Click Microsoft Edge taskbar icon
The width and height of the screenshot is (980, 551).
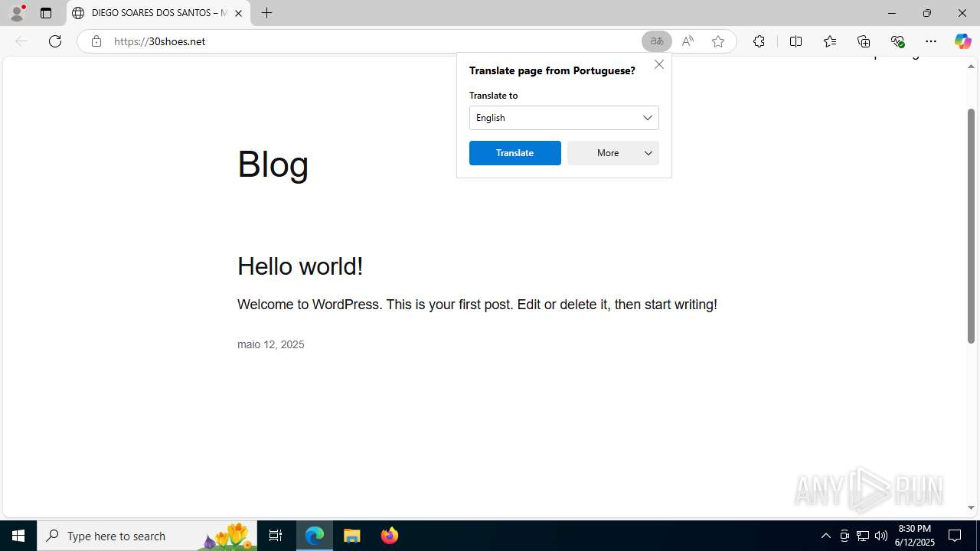click(x=315, y=536)
